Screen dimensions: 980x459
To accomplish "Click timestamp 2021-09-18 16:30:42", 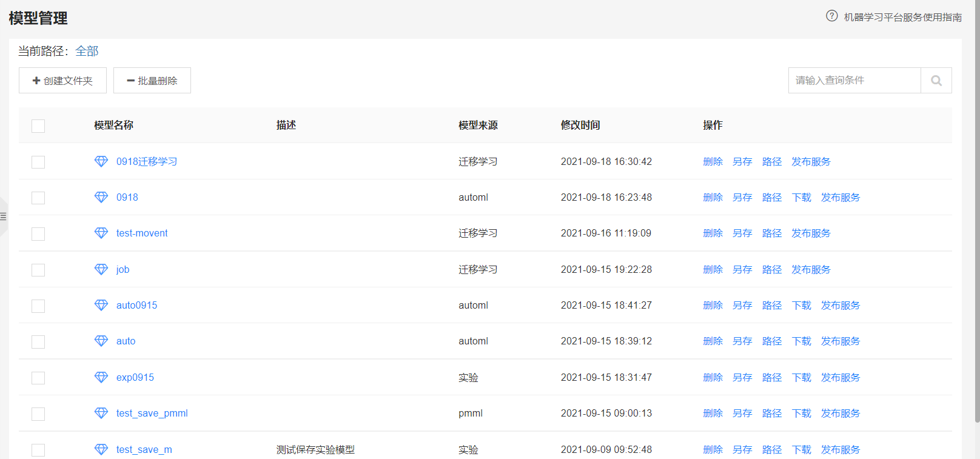I will [x=606, y=161].
